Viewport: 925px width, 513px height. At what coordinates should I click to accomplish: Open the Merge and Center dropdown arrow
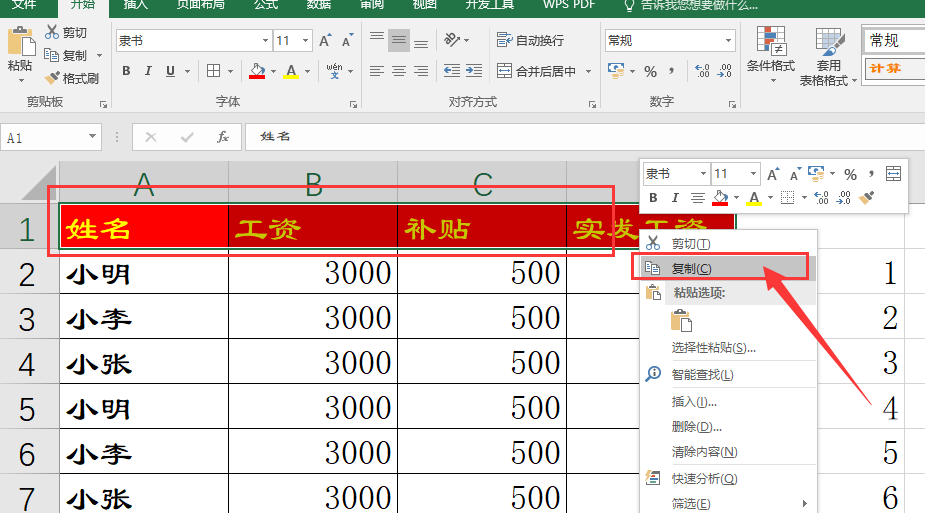(588, 71)
